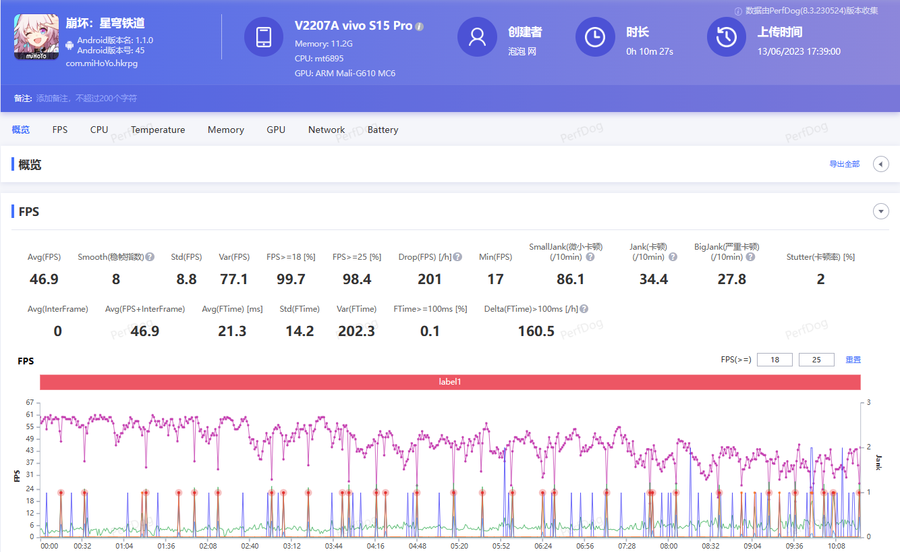Switch to the 概览 tab
Image resolution: width=900 pixels, height=552 pixels.
(21, 130)
